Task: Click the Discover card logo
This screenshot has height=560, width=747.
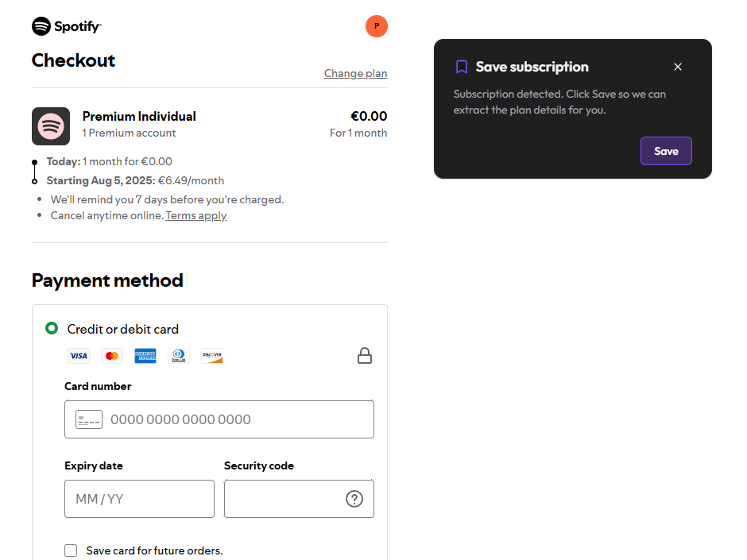Action: pos(212,356)
